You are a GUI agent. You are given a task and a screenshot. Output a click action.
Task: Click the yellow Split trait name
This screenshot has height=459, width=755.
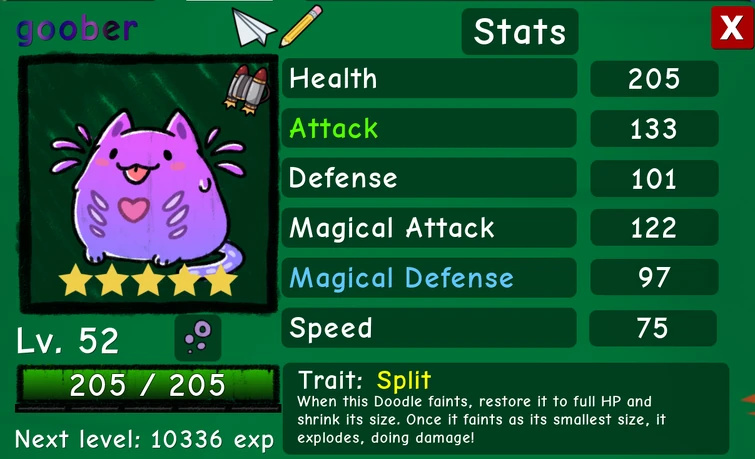tap(404, 381)
